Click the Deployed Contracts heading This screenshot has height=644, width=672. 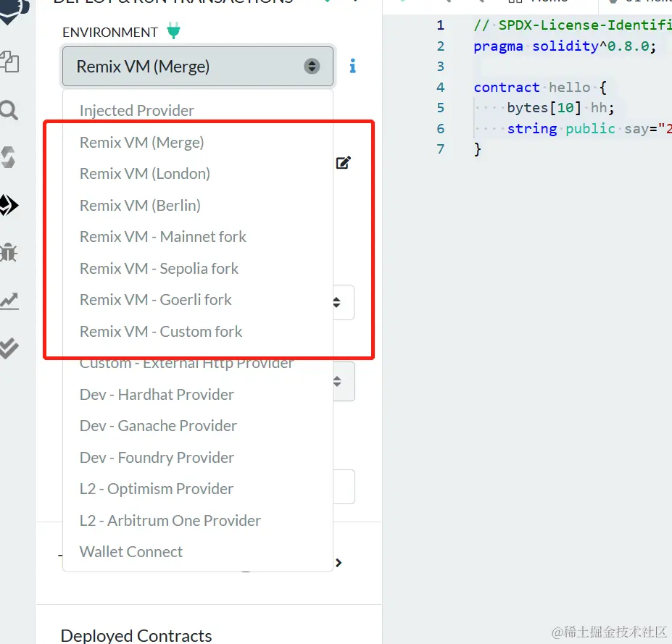(x=136, y=635)
